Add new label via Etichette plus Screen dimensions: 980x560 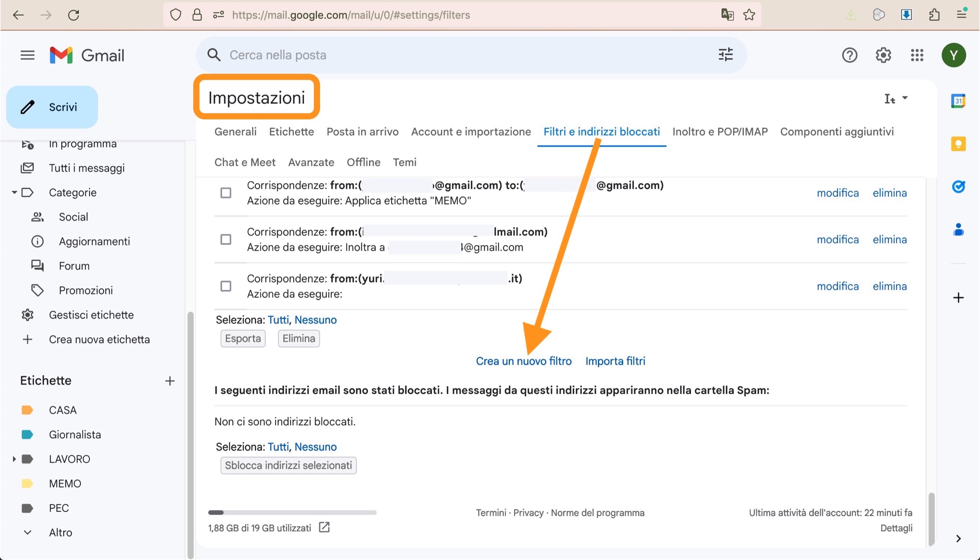170,381
